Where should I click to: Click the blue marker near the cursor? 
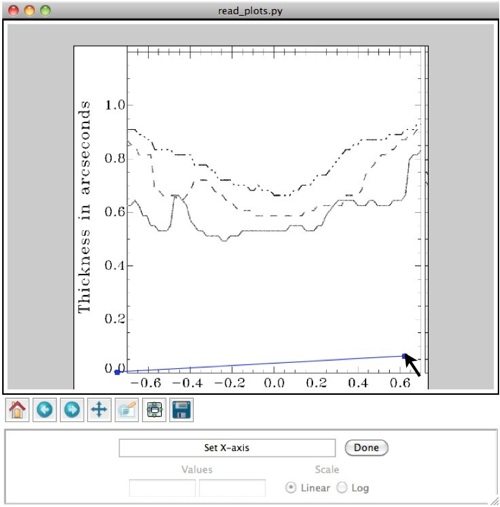click(404, 356)
